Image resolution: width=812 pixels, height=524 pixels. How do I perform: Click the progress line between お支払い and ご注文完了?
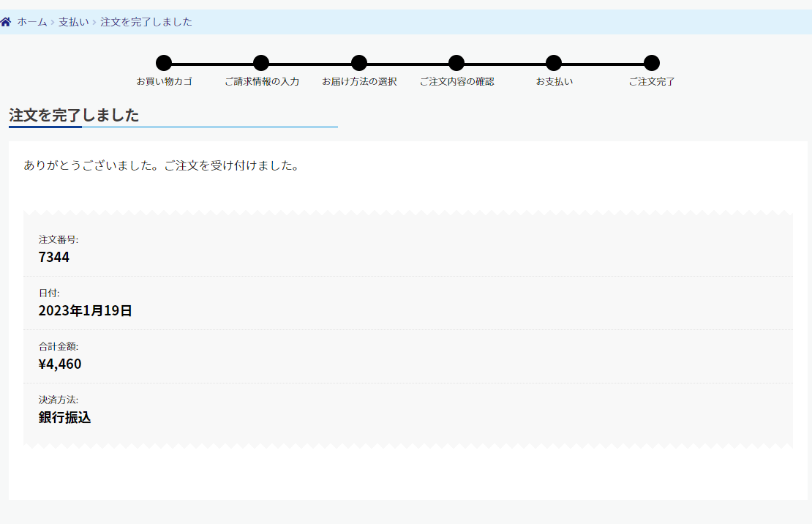603,64
